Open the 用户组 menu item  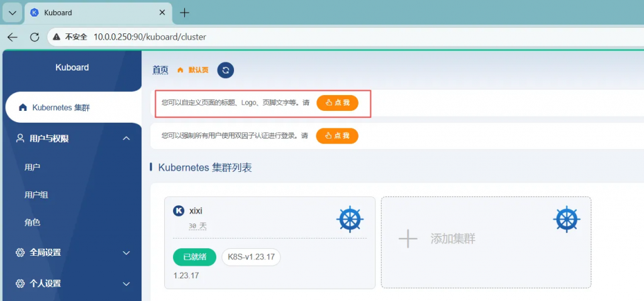coord(36,195)
